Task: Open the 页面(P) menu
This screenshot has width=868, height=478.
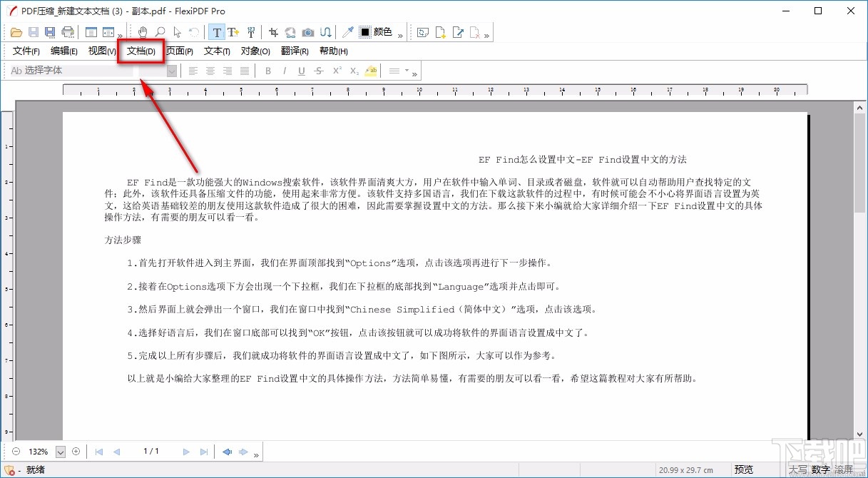Action: pos(179,51)
